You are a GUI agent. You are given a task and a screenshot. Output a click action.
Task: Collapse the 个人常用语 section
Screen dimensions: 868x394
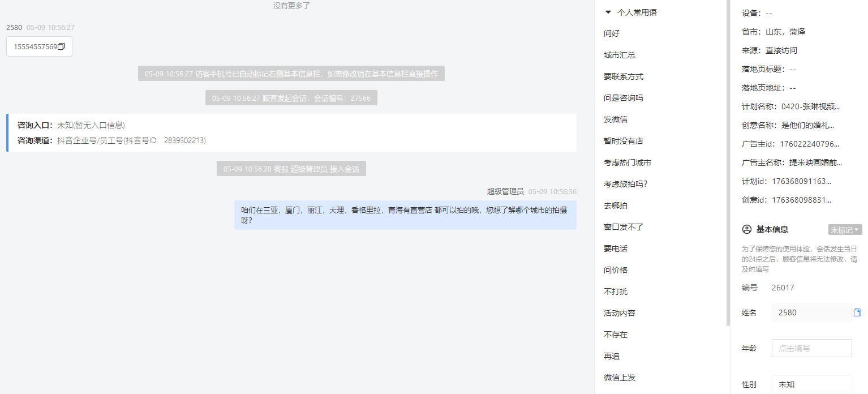point(608,12)
